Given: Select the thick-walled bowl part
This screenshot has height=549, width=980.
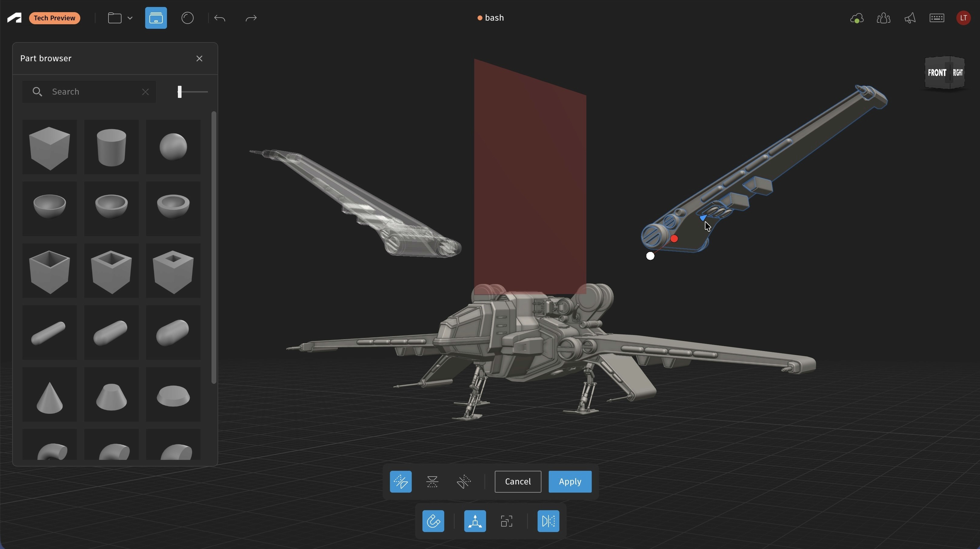Looking at the screenshot, I should coord(173,209).
